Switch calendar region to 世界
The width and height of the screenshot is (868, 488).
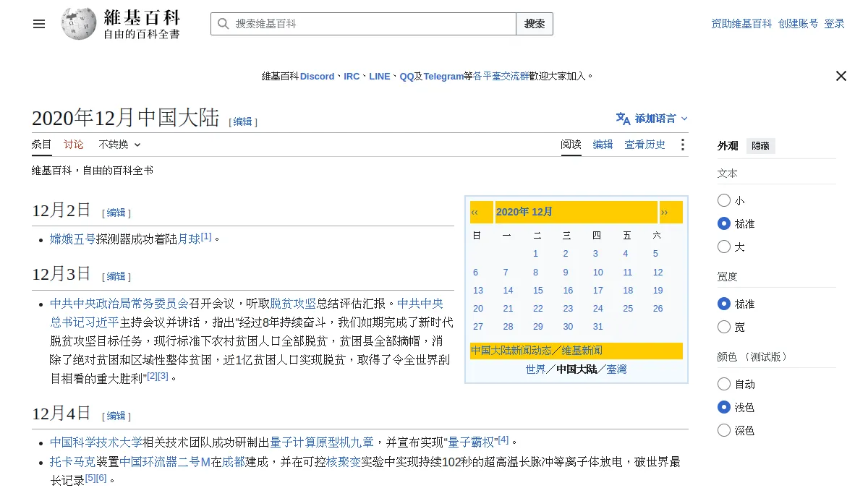pos(536,369)
